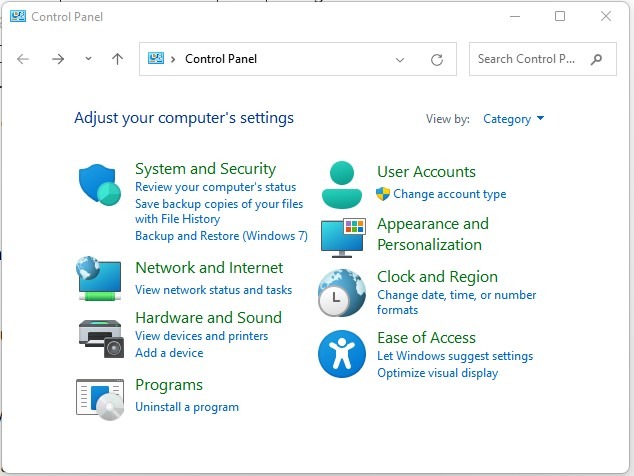Click Optimize visual display link
Image resolution: width=634 pixels, height=476 pixels.
click(437, 373)
